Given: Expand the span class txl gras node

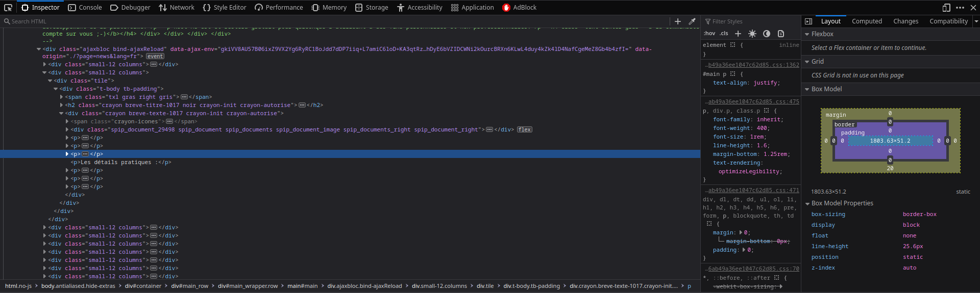Looking at the screenshot, I should (x=62, y=97).
